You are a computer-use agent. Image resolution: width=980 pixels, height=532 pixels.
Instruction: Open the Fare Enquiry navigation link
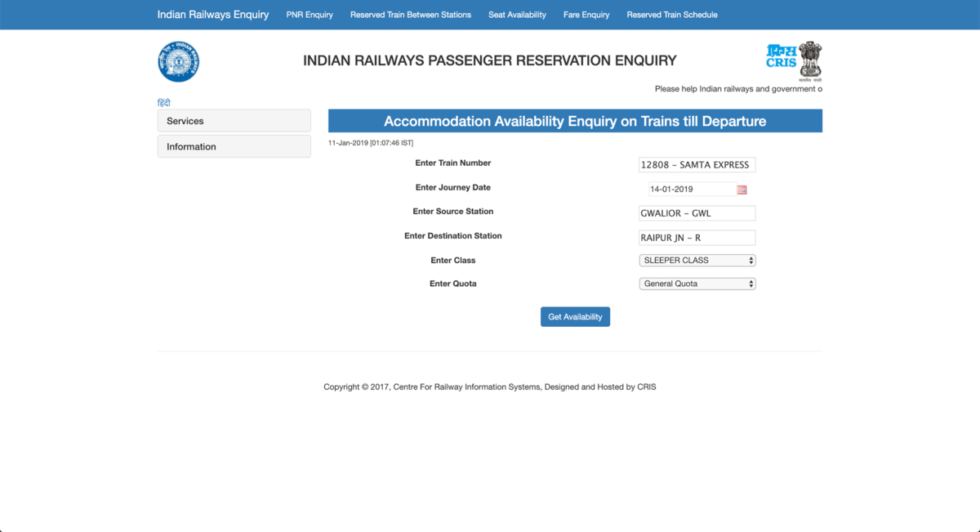[x=586, y=14]
